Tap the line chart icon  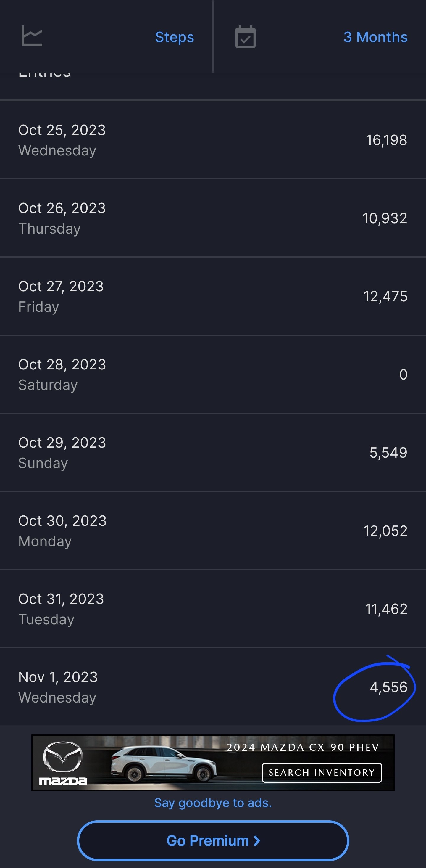[32, 36]
